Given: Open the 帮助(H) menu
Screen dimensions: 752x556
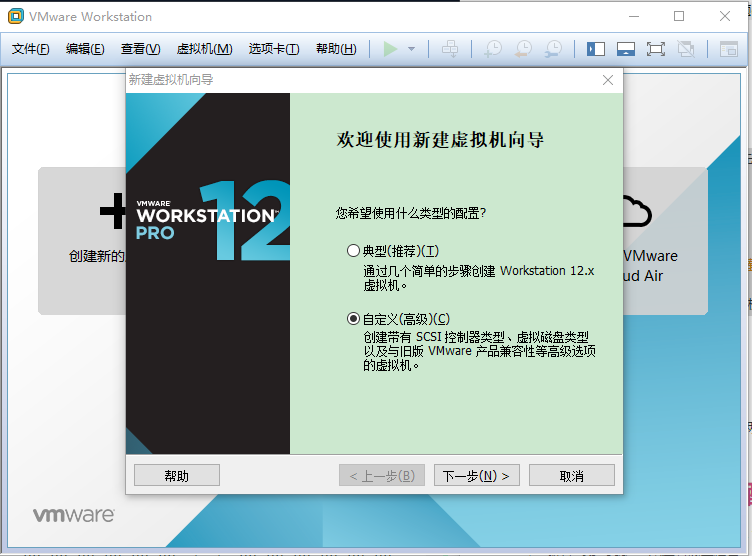Looking at the screenshot, I should coord(336,49).
